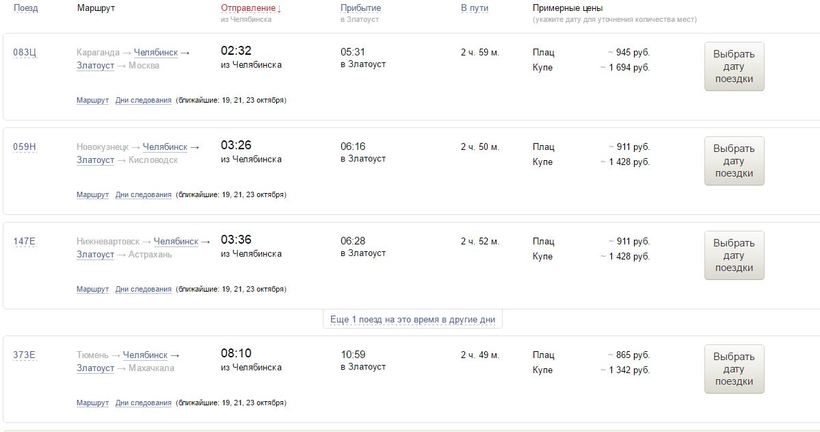
Task: Expand "Еще 1 поезд на это время"
Action: (413, 320)
